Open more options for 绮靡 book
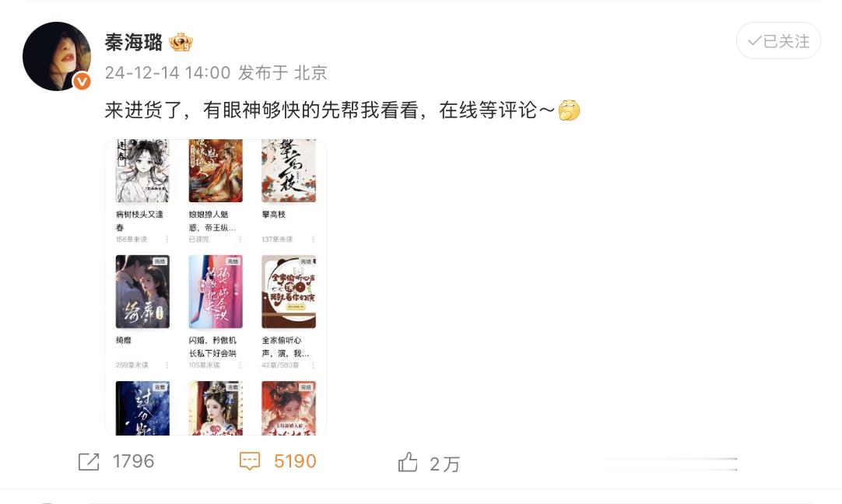 coord(167,365)
